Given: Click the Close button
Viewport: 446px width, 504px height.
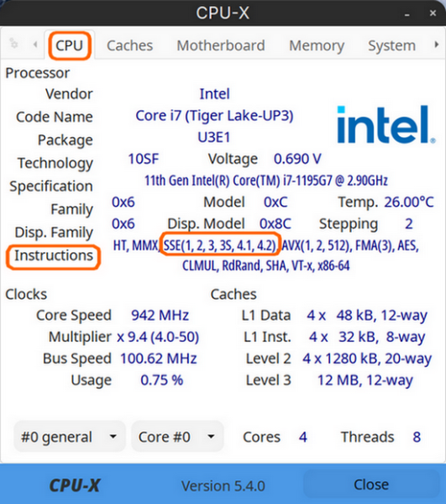Looking at the screenshot, I should point(371,485).
